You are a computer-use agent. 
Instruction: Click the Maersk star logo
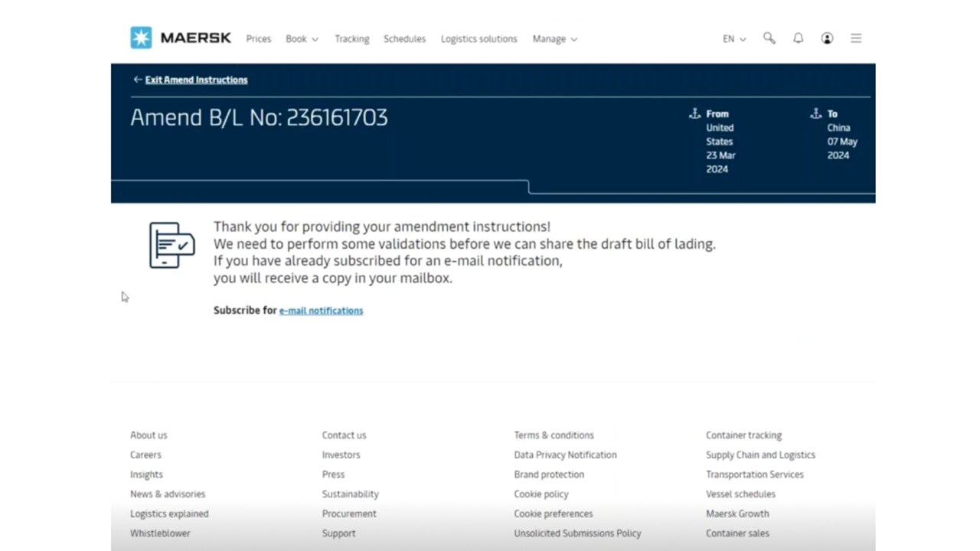(x=141, y=38)
